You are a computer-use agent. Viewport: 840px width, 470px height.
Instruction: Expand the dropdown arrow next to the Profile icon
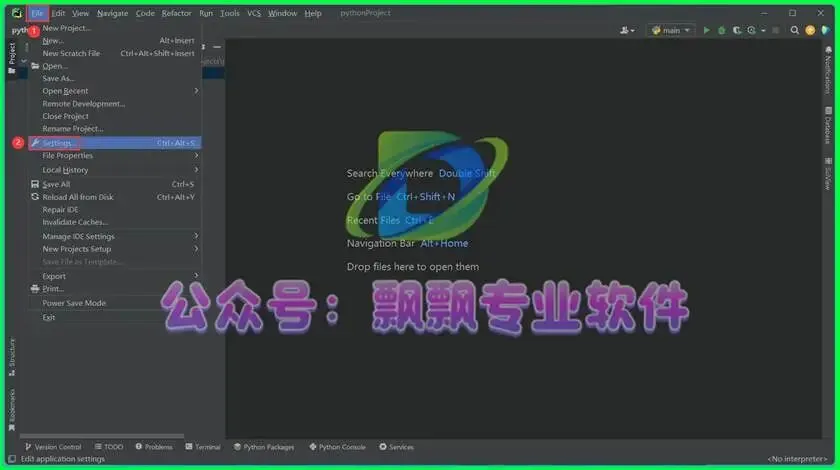[x=763, y=31]
